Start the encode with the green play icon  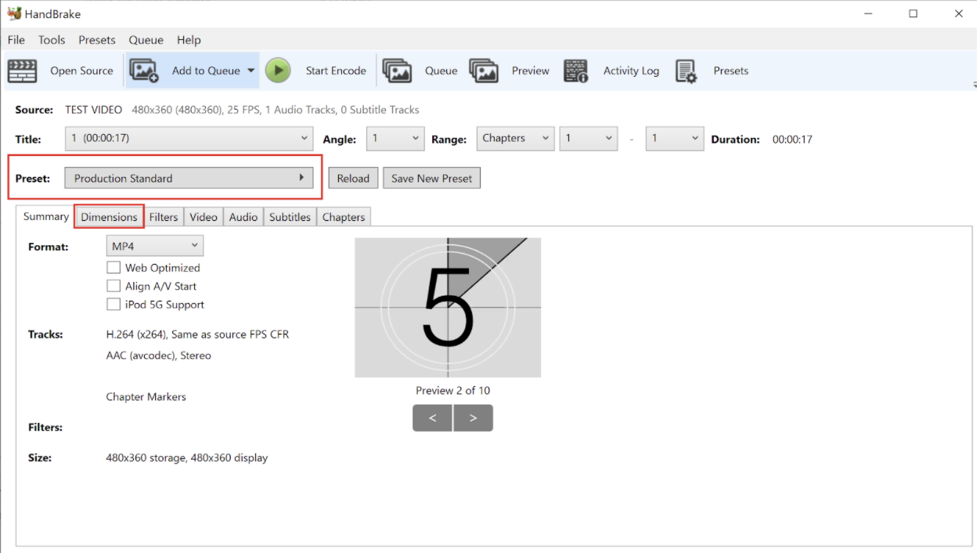tap(278, 70)
